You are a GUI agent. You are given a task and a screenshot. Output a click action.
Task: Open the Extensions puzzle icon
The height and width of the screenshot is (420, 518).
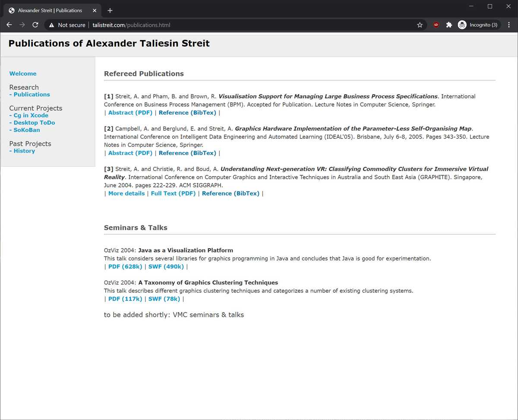449,25
